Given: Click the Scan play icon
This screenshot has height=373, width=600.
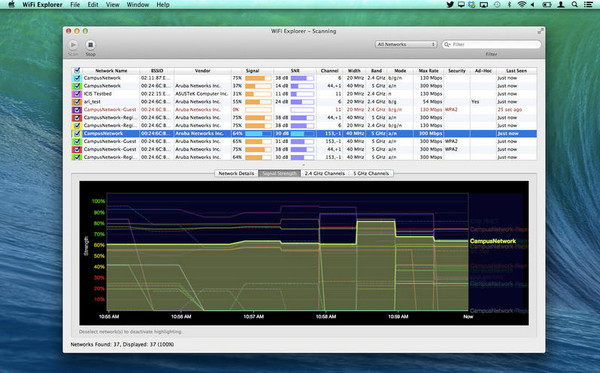Looking at the screenshot, I should (x=73, y=45).
